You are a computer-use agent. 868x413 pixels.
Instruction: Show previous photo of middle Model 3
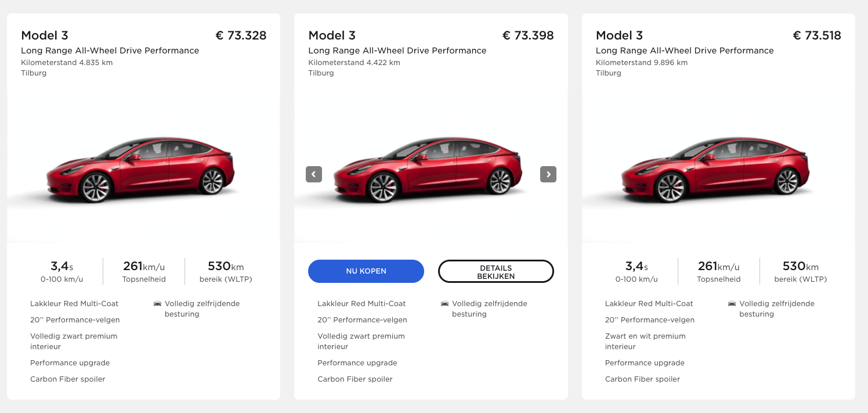(x=314, y=174)
